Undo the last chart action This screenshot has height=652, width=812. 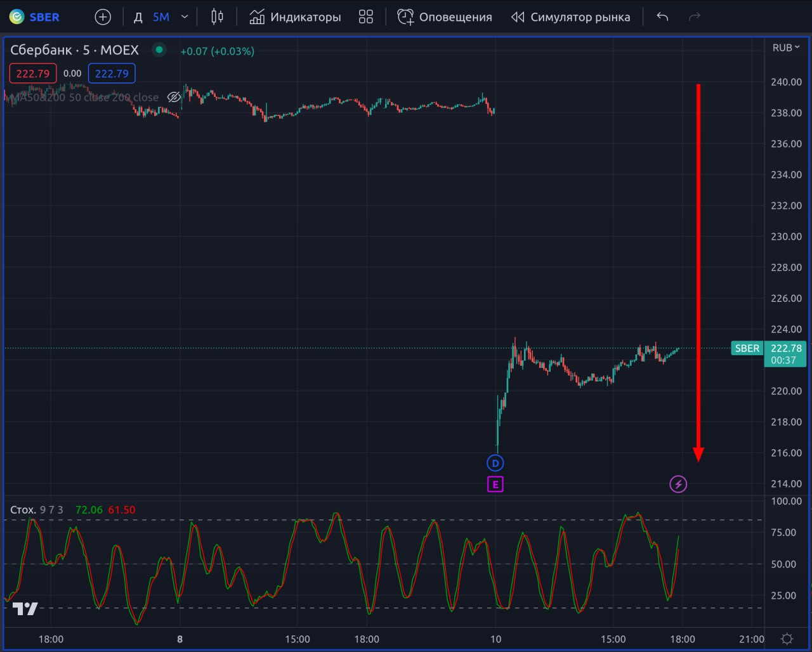662,17
